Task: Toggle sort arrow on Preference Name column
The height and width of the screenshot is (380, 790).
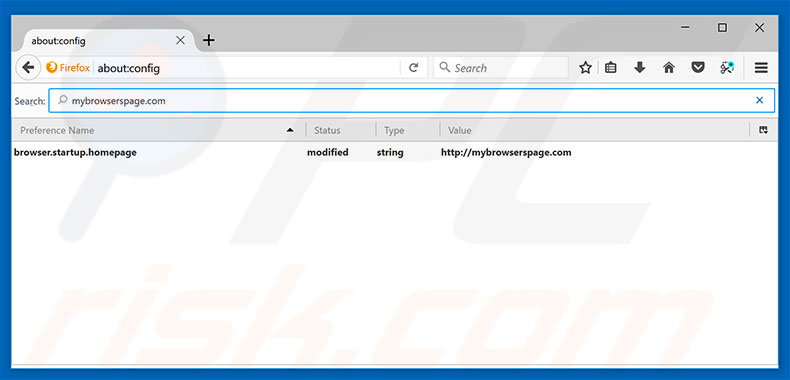Action: pyautogui.click(x=290, y=131)
